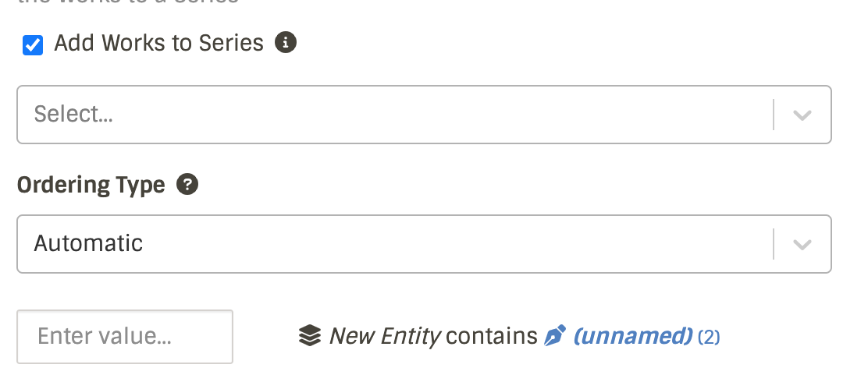Expand the chevron arrow on the Automatic field

coord(802,245)
